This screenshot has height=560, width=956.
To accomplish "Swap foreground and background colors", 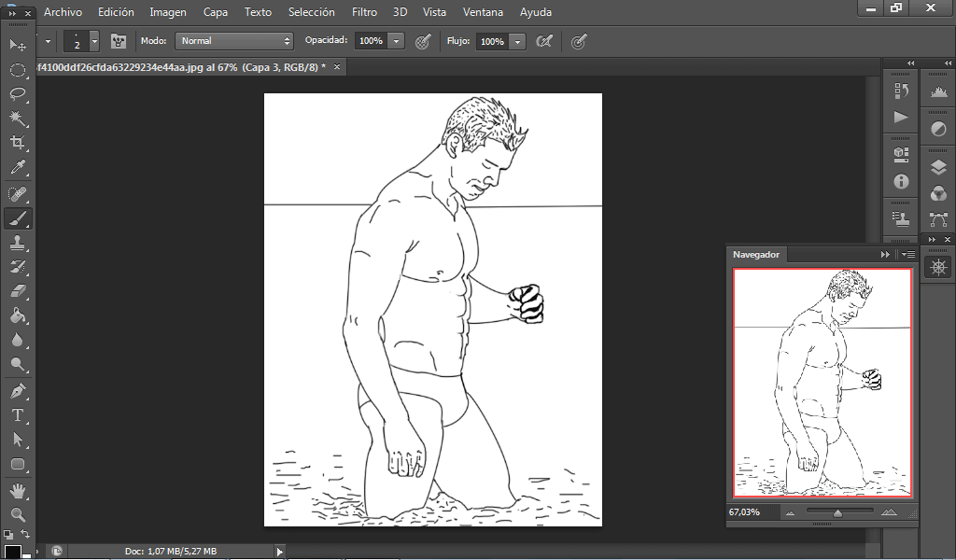I will pyautogui.click(x=25, y=534).
